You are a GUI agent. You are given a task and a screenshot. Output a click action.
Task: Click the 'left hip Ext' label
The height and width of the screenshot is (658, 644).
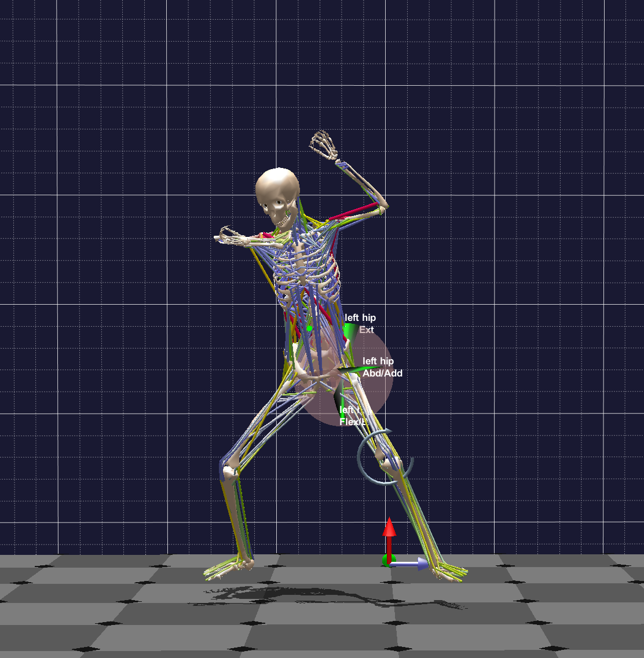point(360,322)
